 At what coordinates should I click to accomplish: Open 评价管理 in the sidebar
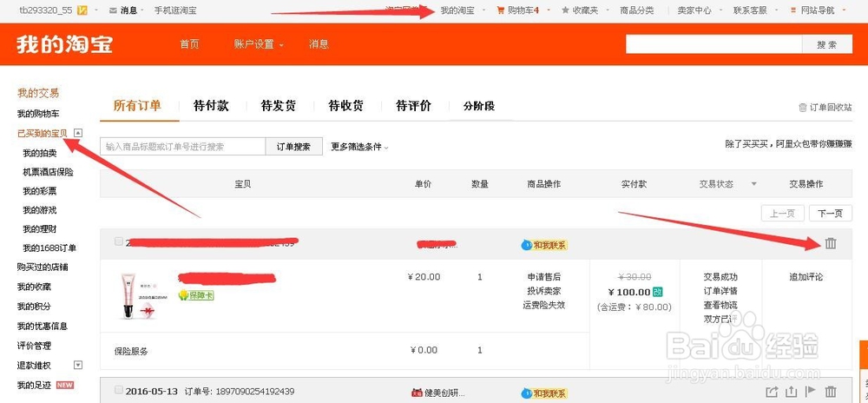point(34,346)
